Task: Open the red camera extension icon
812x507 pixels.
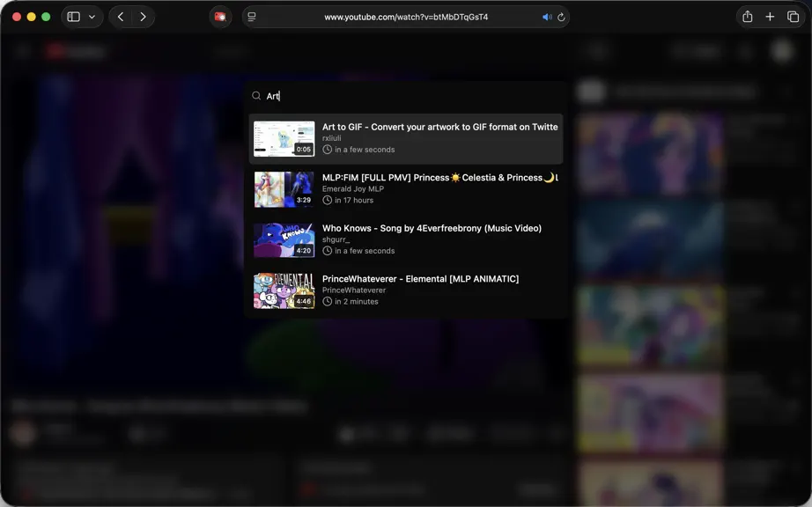Action: tap(220, 17)
